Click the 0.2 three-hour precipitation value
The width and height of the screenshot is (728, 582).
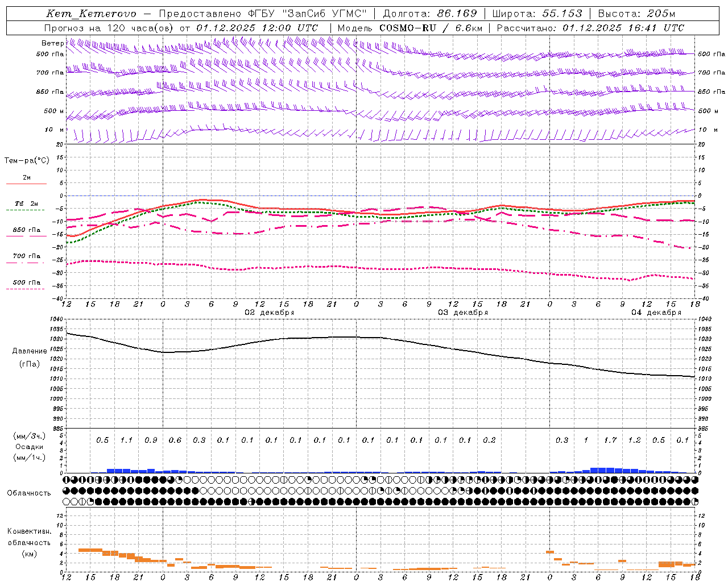tap(489, 440)
